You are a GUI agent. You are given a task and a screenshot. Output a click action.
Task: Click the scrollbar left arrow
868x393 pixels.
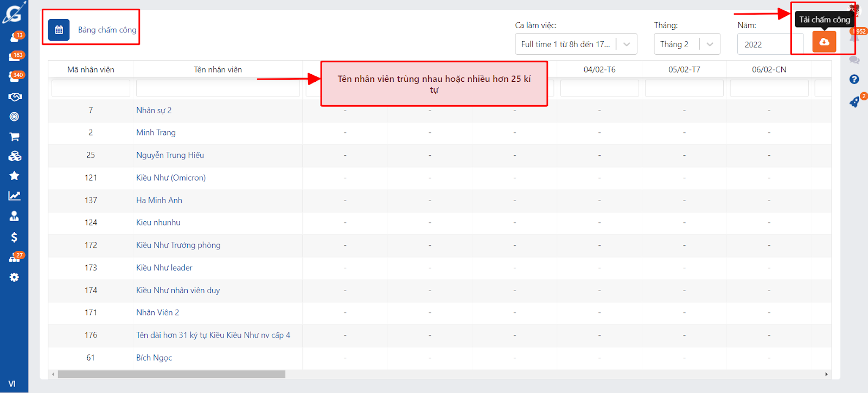pyautogui.click(x=53, y=374)
